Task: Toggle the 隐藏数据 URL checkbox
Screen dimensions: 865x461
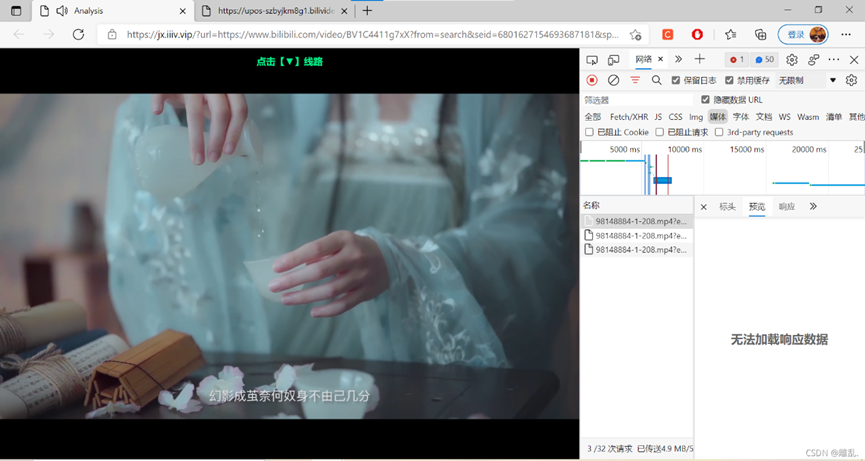Action: (705, 99)
